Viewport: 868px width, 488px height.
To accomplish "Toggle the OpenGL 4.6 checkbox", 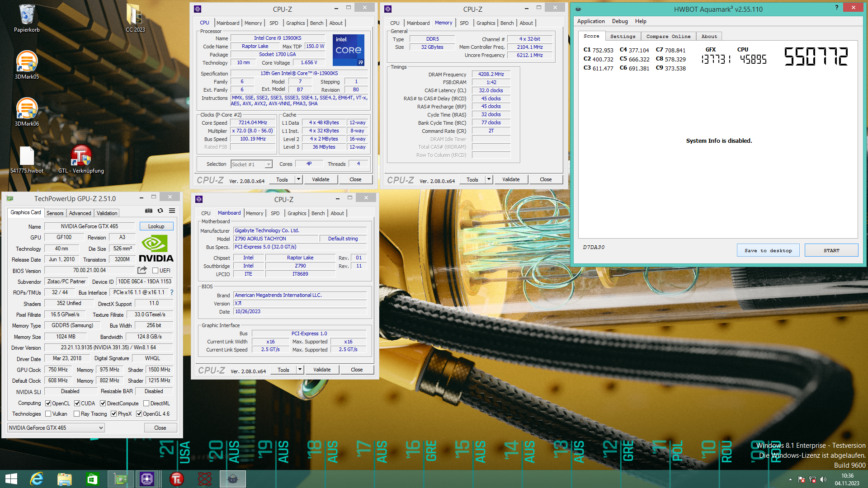I will (139, 414).
